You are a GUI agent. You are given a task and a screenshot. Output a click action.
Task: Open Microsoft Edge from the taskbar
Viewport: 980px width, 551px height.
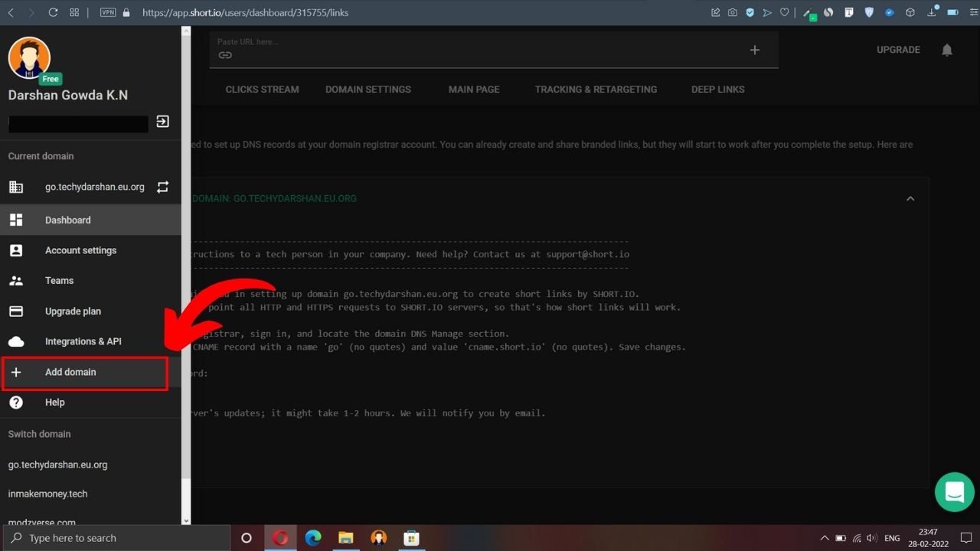click(x=313, y=538)
